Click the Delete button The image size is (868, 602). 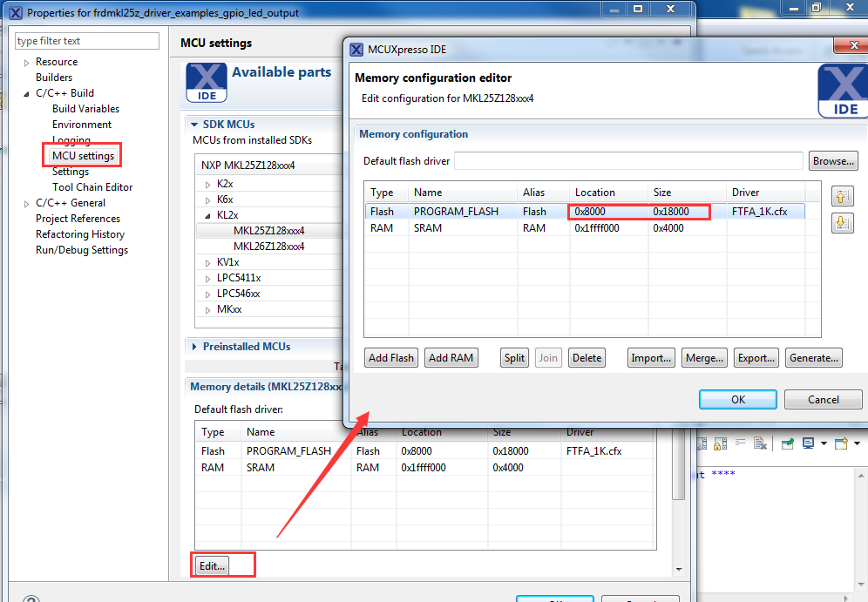(x=587, y=358)
